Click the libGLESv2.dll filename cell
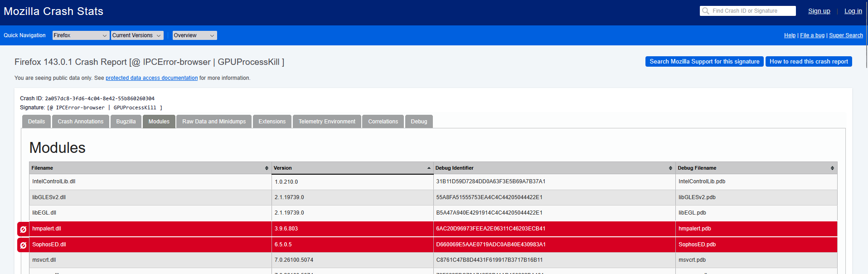 [x=150, y=197]
